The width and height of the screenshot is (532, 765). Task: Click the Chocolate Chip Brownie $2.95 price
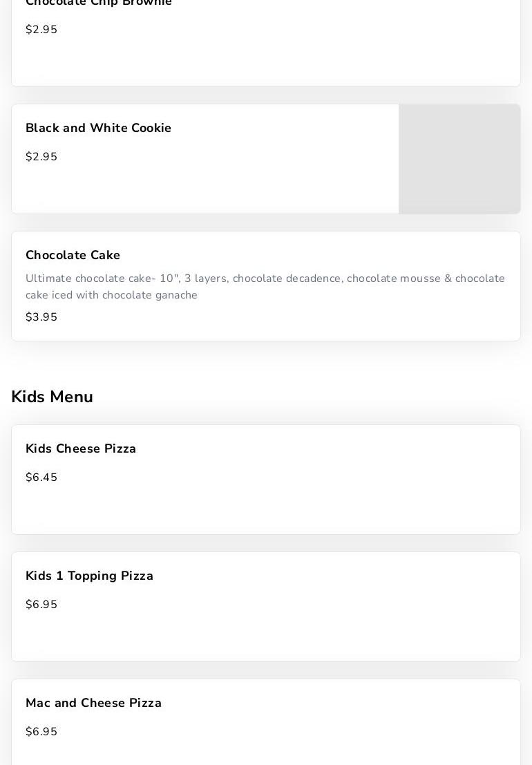[41, 30]
